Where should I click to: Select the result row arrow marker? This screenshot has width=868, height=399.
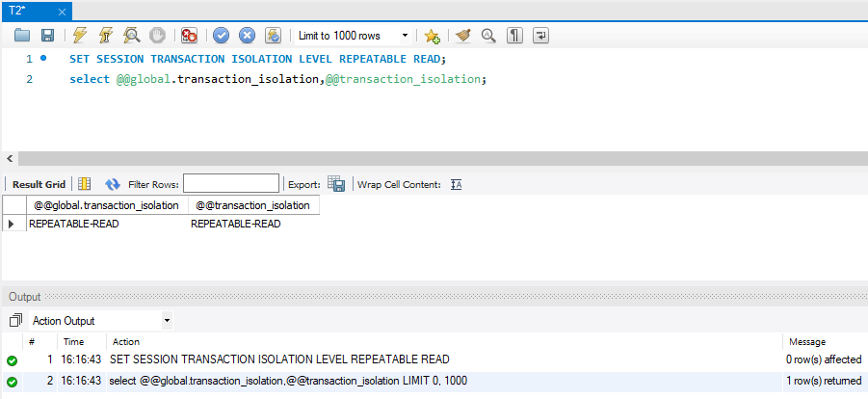(12, 224)
